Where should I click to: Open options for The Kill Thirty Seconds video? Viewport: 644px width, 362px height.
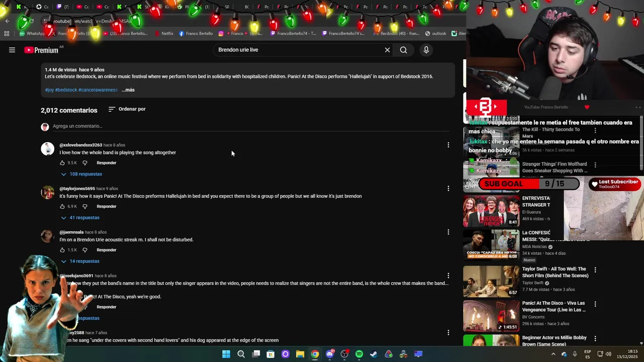595,130
